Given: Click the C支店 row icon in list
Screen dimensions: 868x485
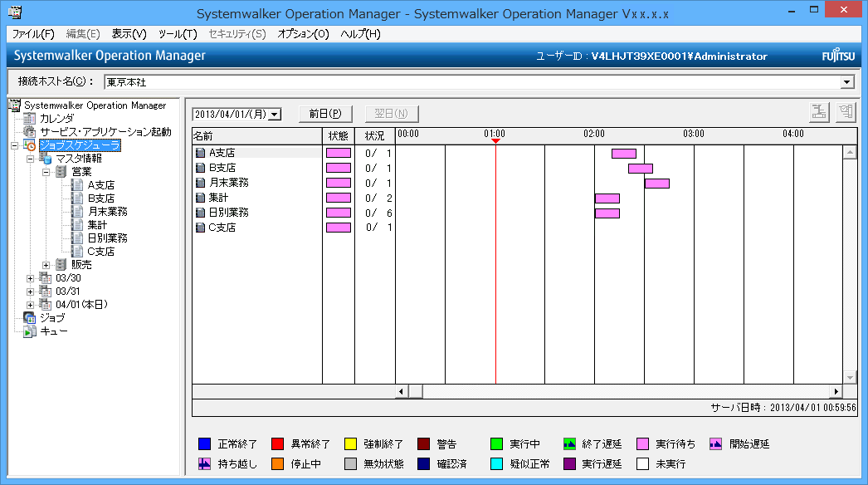Looking at the screenshot, I should [200, 228].
